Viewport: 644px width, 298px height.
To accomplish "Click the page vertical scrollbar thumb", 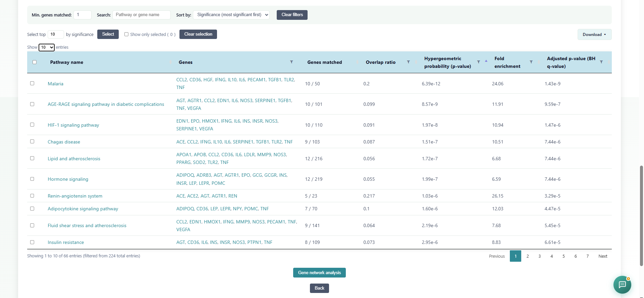I will click(x=641, y=215).
